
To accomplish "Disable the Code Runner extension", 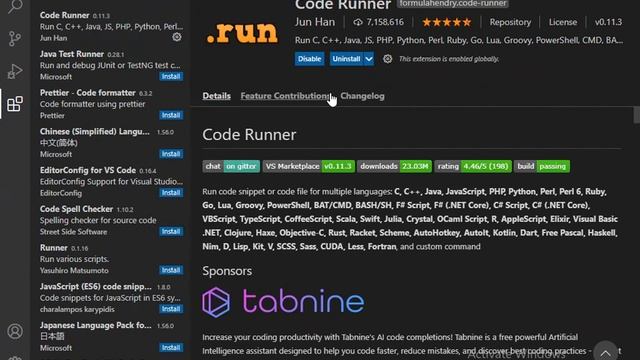I will (309, 59).
